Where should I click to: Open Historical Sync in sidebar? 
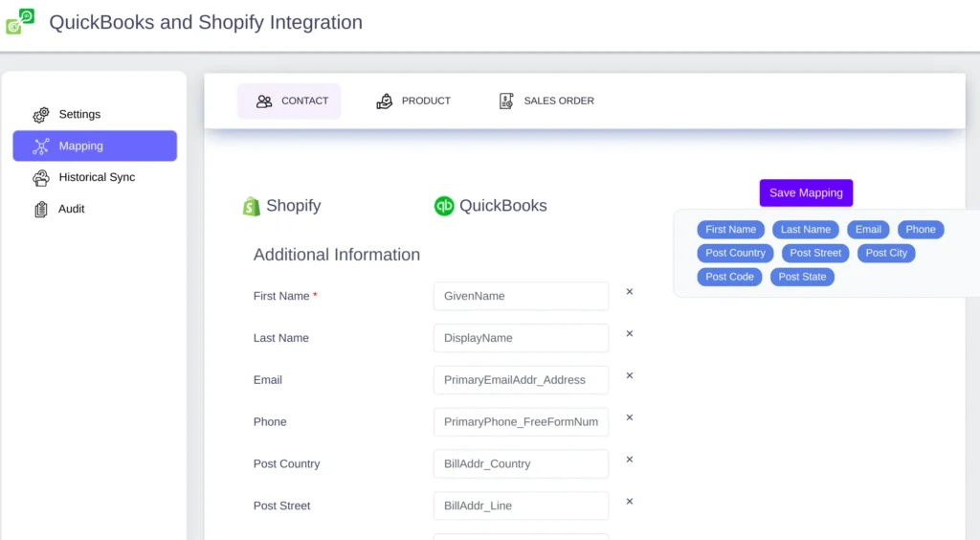[95, 177]
